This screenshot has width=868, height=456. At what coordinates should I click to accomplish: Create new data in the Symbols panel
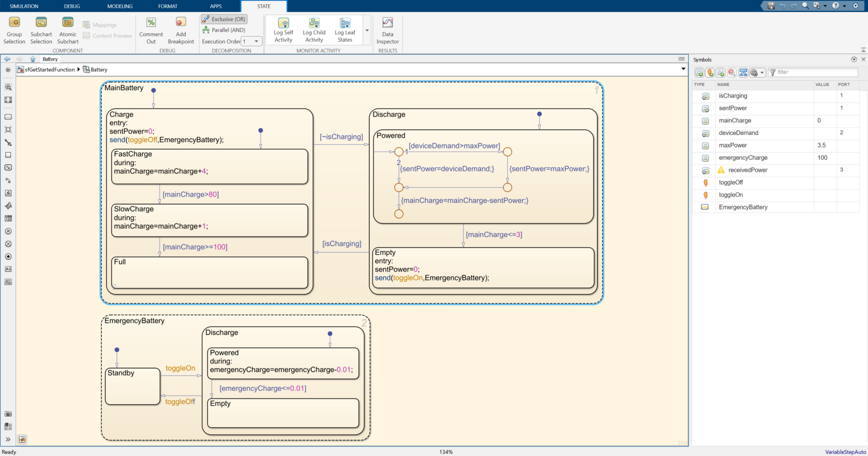(699, 72)
